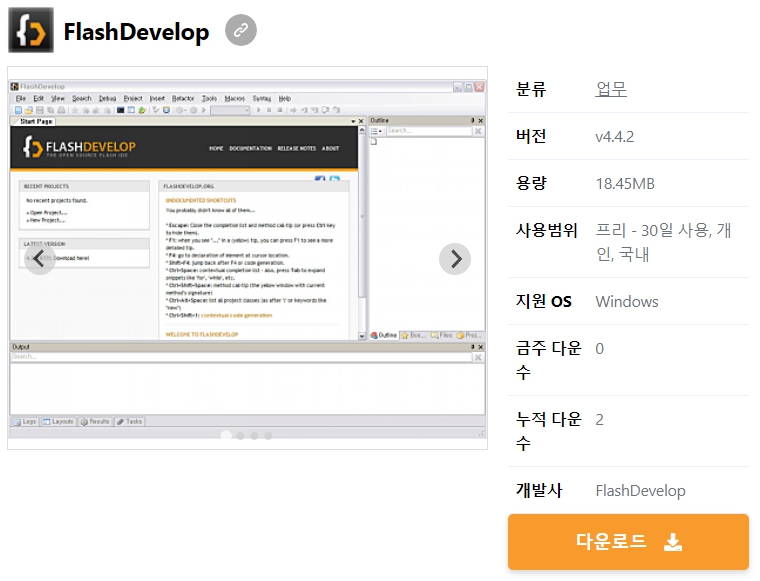This screenshot has height=581, width=760.
Task: Select the fourth carousel indicator dot
Action: [268, 436]
